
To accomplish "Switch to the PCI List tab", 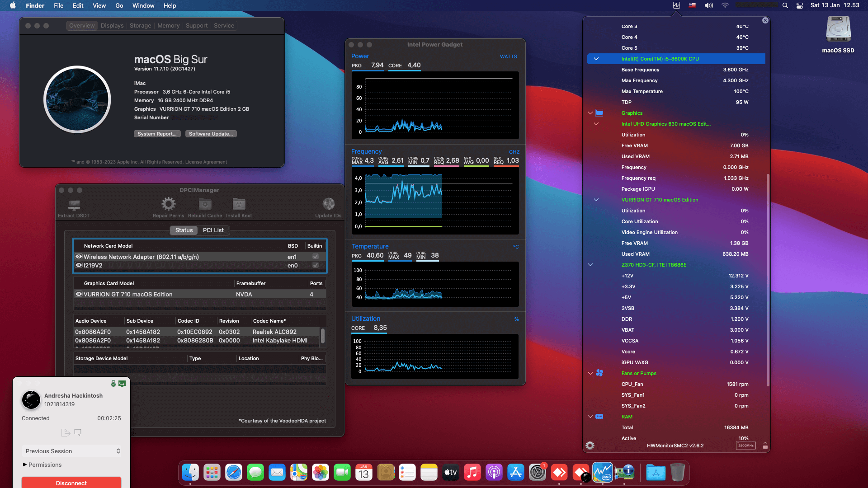I will coord(213,230).
